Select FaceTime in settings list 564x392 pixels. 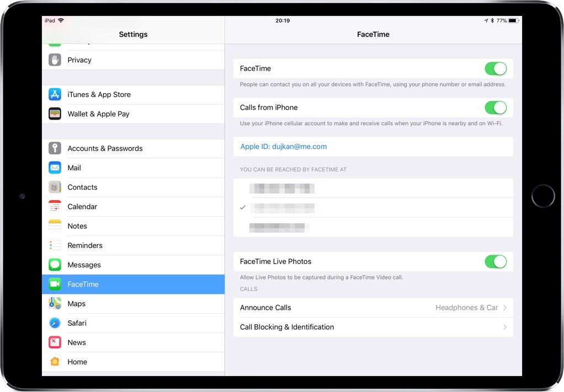133,284
